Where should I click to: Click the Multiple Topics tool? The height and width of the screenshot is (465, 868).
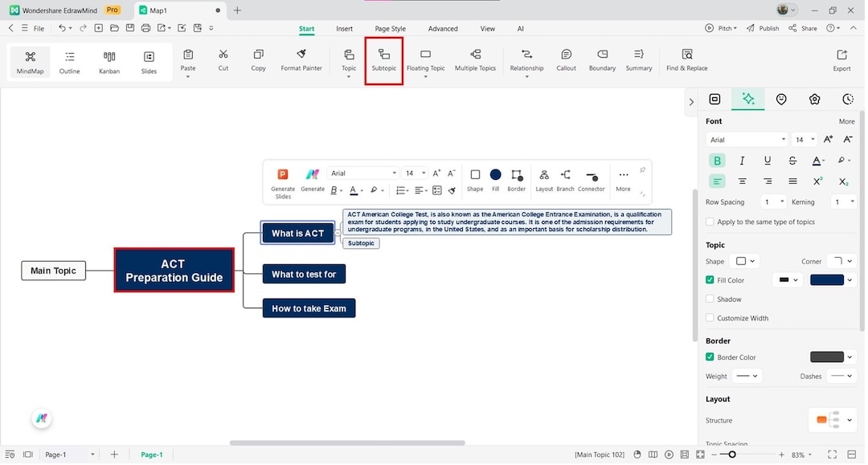point(475,59)
